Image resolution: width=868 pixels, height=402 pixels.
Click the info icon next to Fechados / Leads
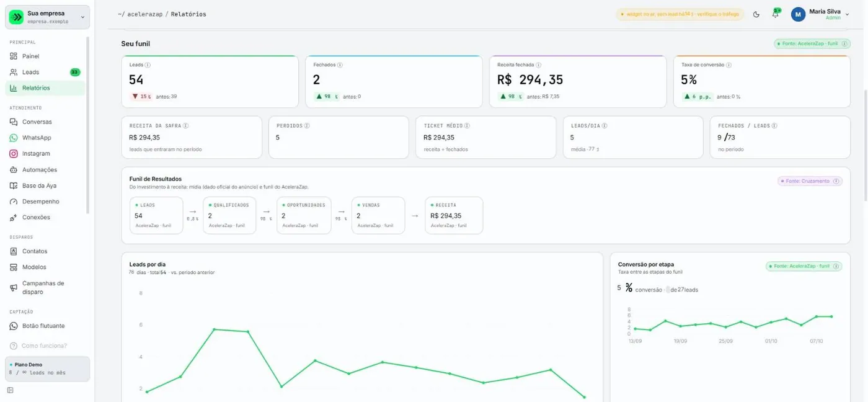pos(776,125)
